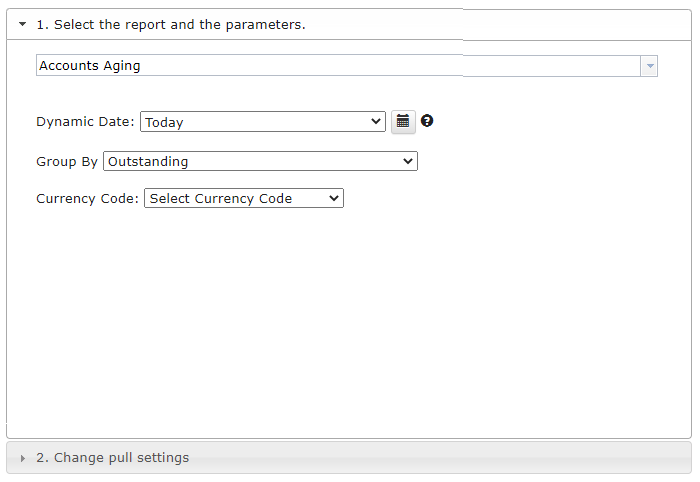The width and height of the screenshot is (700, 482).
Task: Click blank space in section 1 header bar
Action: pos(496,25)
